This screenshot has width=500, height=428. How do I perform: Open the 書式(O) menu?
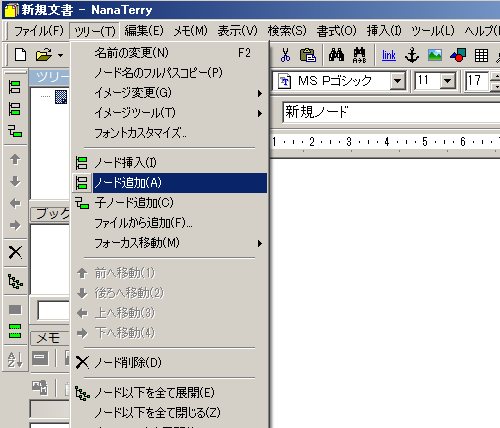point(336,31)
